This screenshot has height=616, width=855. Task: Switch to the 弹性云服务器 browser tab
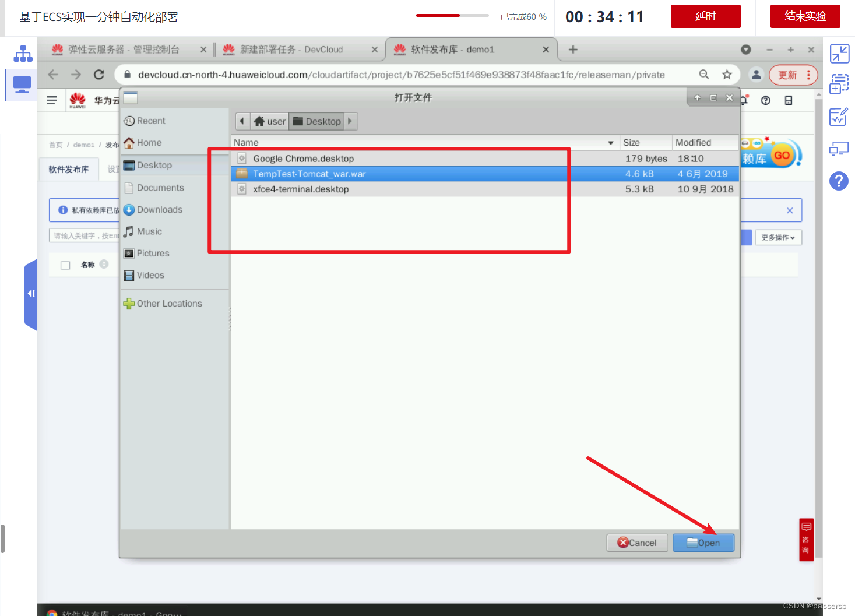pyautogui.click(x=124, y=50)
